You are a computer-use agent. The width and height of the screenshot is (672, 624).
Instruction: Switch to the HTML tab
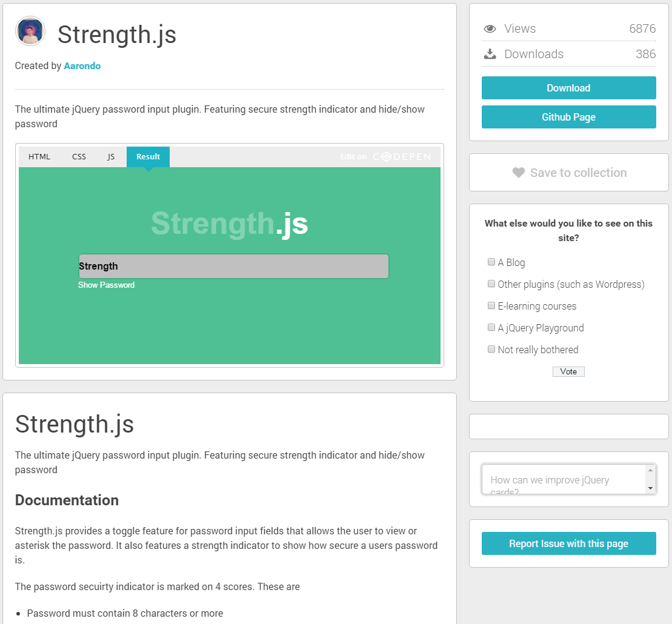(x=39, y=157)
